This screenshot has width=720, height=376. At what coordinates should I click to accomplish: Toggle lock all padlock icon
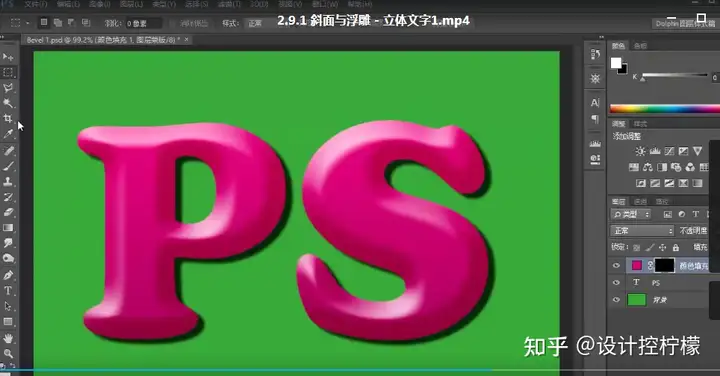tap(676, 247)
